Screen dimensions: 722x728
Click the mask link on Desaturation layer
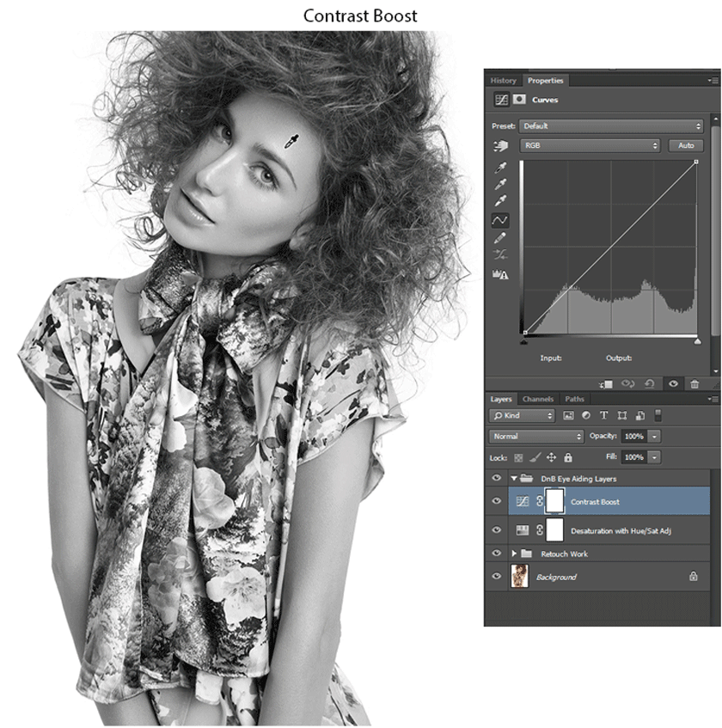[x=540, y=529]
